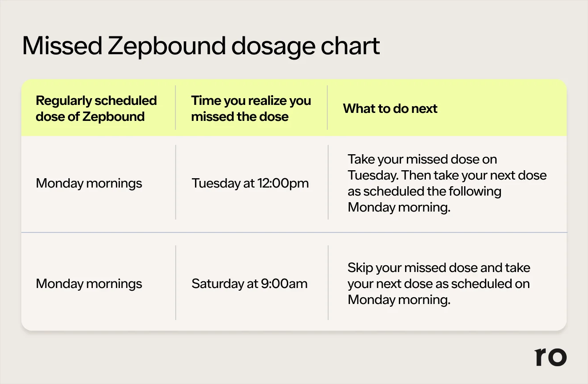Select the "9:00am" time text
Viewport: 588px width, 384px height.
[284, 284]
